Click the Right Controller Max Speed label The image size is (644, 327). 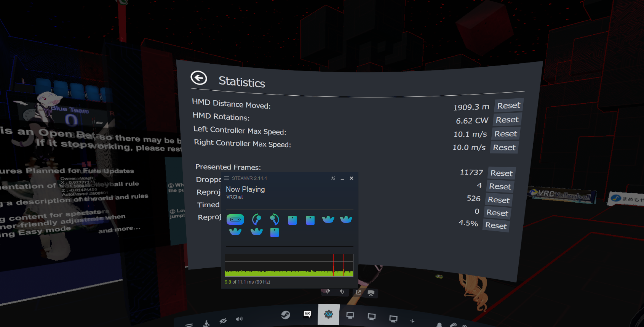(242, 143)
